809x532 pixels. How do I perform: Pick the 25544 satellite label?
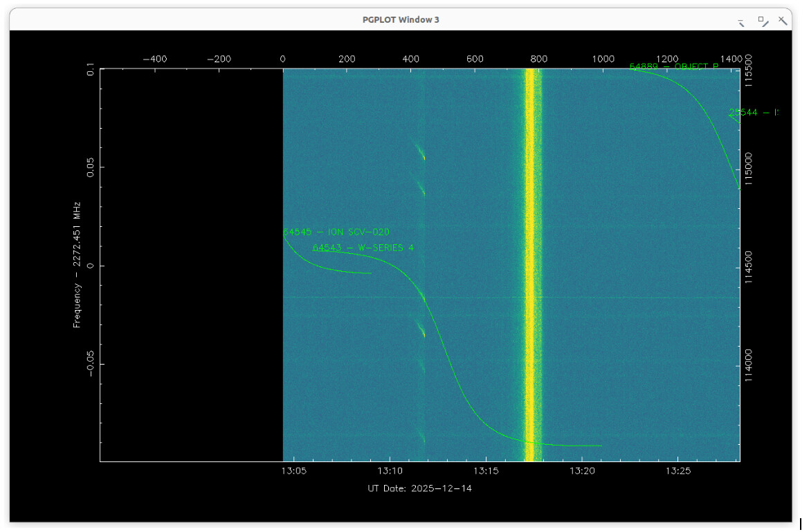tap(754, 113)
